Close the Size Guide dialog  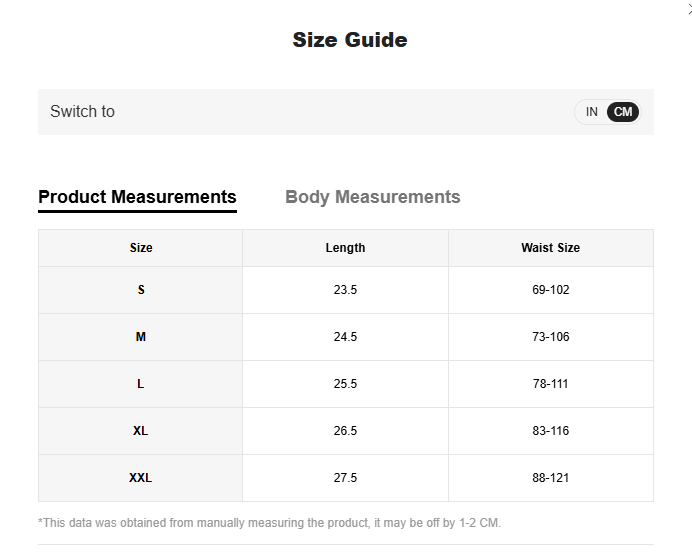pos(688,8)
